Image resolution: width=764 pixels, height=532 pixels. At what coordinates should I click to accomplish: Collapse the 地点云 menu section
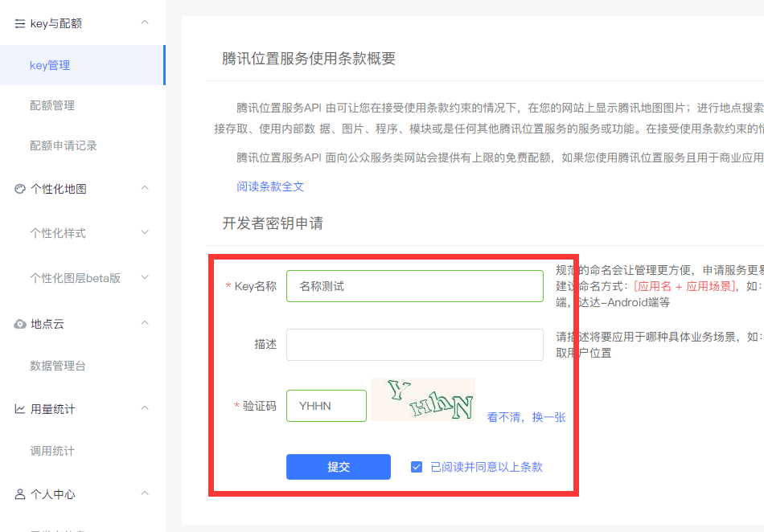coord(145,323)
